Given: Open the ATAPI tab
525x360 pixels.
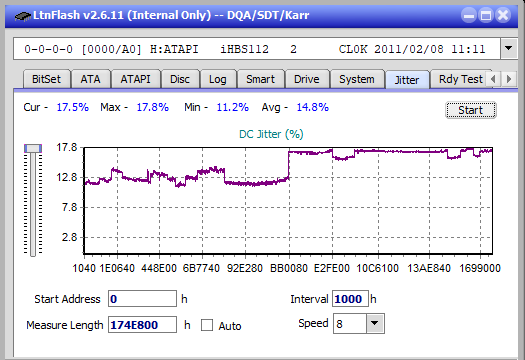Looking at the screenshot, I should tap(135, 79).
